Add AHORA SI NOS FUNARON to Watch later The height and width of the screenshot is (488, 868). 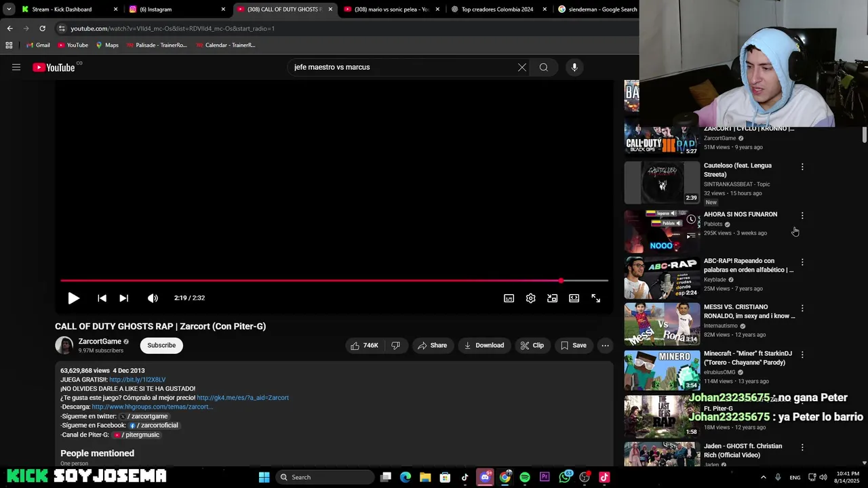click(691, 219)
